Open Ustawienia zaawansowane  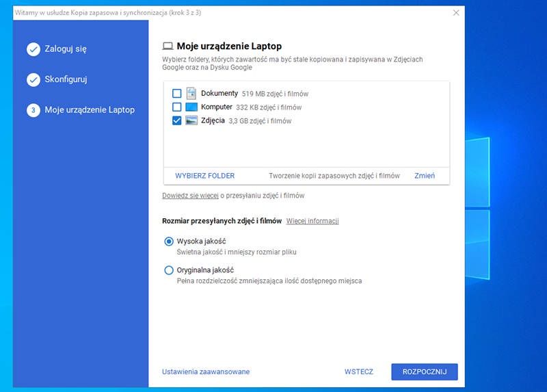tap(206, 371)
